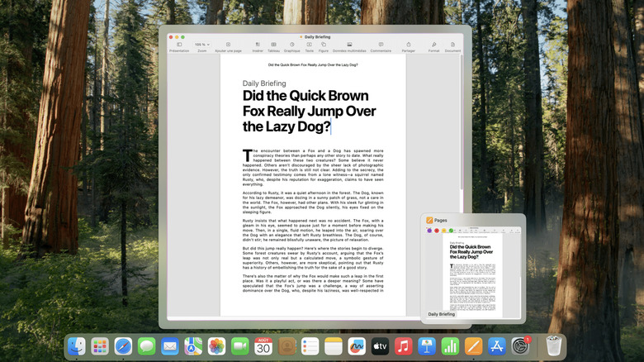
Task: Open System Settings with badge in Dock
Action: (520, 346)
